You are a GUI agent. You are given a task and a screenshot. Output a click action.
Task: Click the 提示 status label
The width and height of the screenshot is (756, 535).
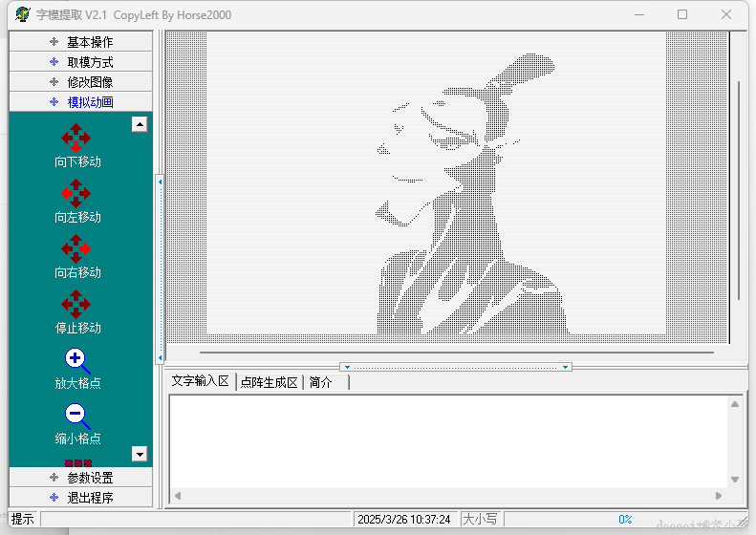[x=23, y=519]
